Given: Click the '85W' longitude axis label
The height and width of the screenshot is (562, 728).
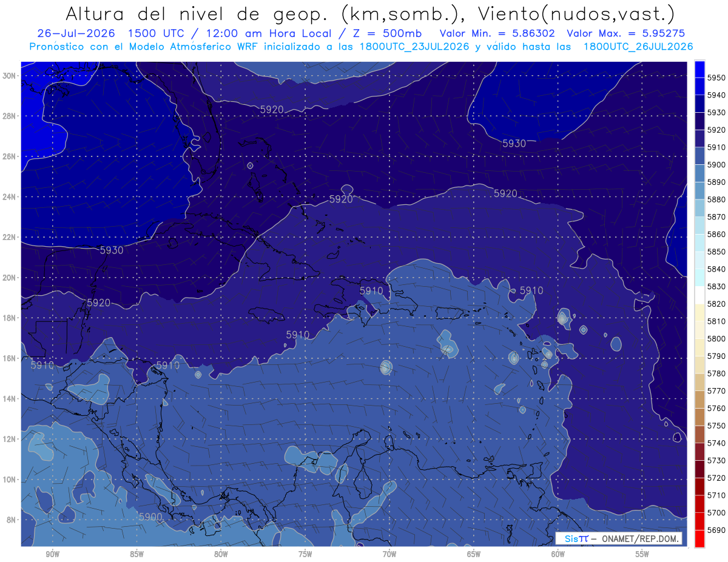Looking at the screenshot, I should (x=136, y=554).
